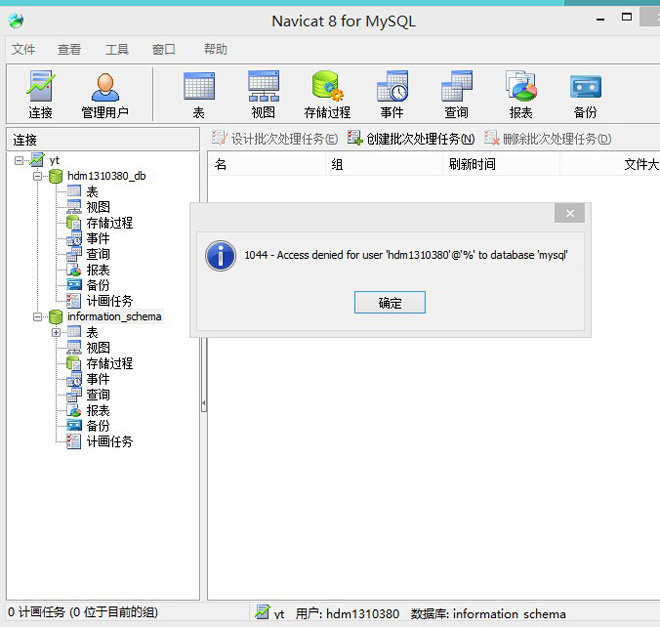Click 创建批次处理任务(N) button
This screenshot has width=660, height=627.
coord(411,138)
